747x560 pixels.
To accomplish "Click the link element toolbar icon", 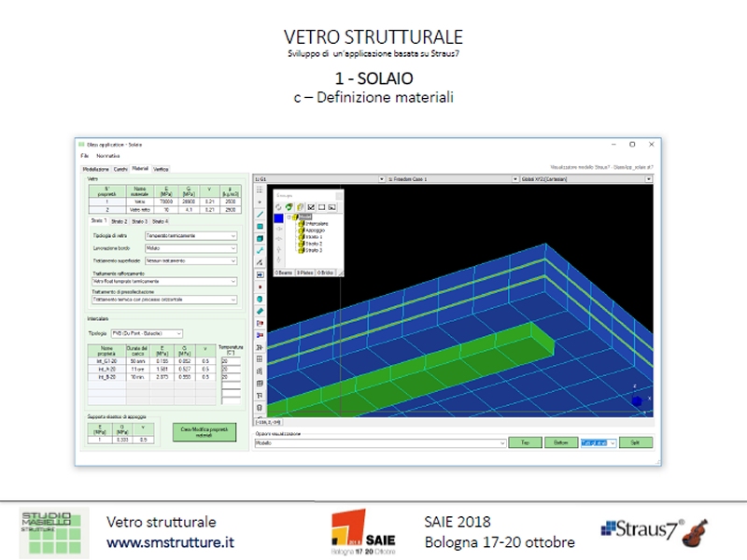I will [x=260, y=250].
